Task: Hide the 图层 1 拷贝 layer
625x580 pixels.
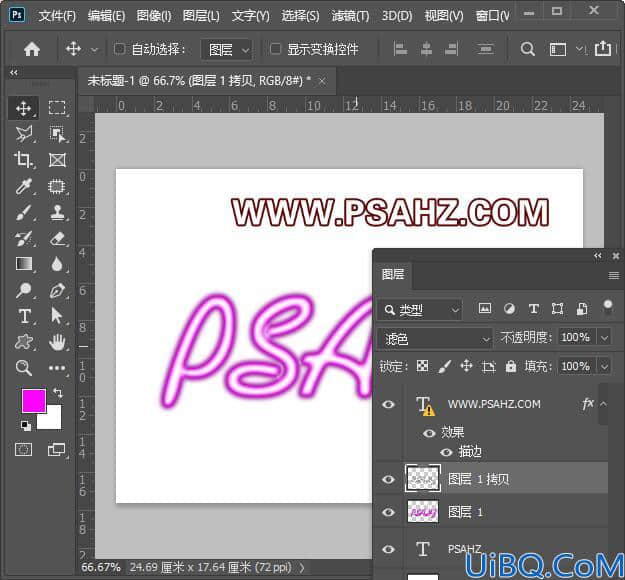Action: pyautogui.click(x=388, y=479)
